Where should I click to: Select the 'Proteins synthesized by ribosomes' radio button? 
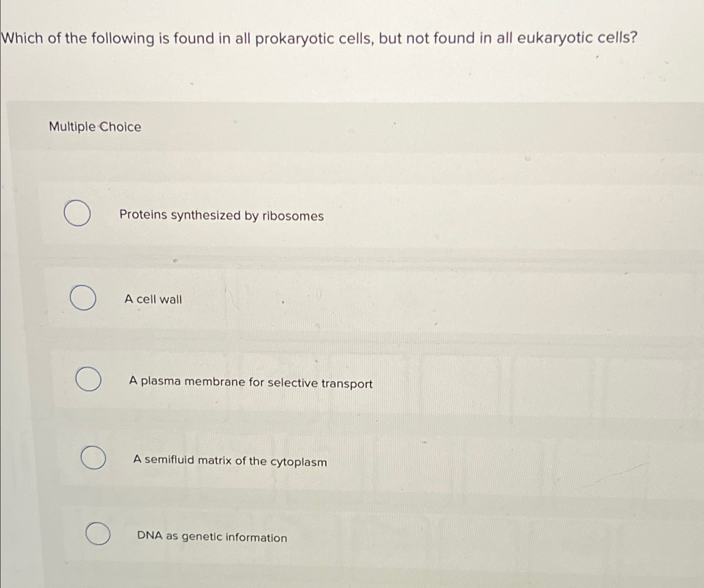coord(77,213)
